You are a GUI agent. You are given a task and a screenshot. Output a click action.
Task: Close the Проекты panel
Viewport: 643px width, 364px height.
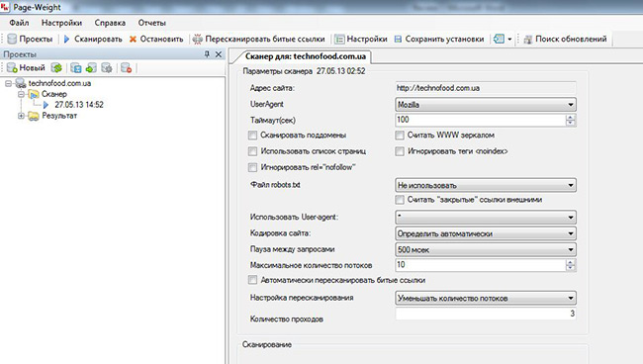[219, 54]
